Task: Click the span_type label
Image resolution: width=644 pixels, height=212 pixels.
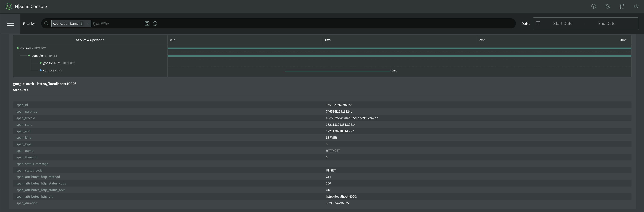Action: (x=24, y=144)
